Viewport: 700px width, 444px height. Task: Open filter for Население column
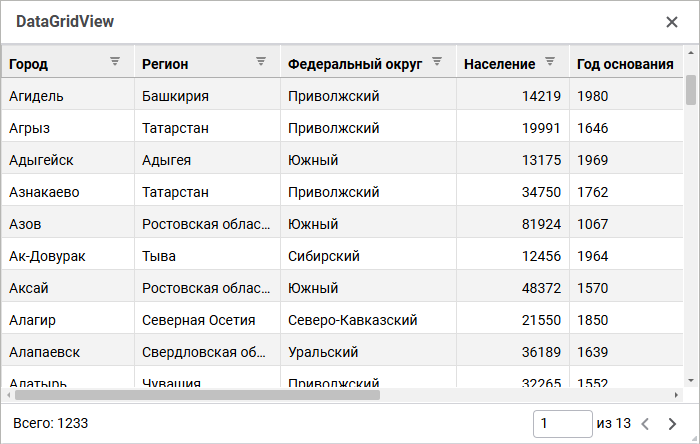click(550, 62)
